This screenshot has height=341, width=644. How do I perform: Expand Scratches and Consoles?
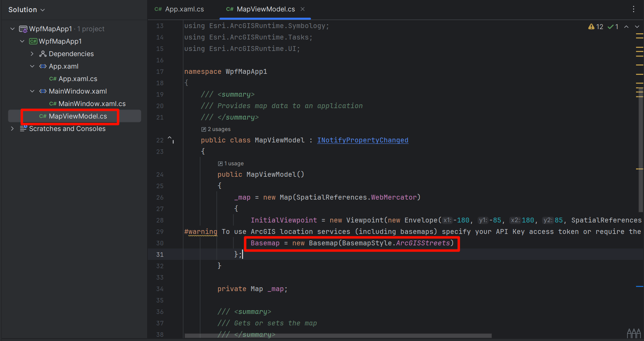(x=12, y=129)
